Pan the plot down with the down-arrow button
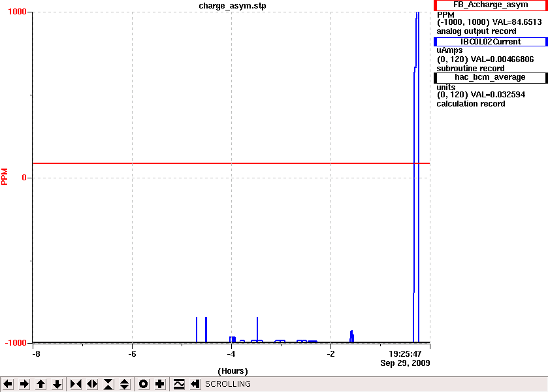The image size is (548, 392). click(57, 384)
